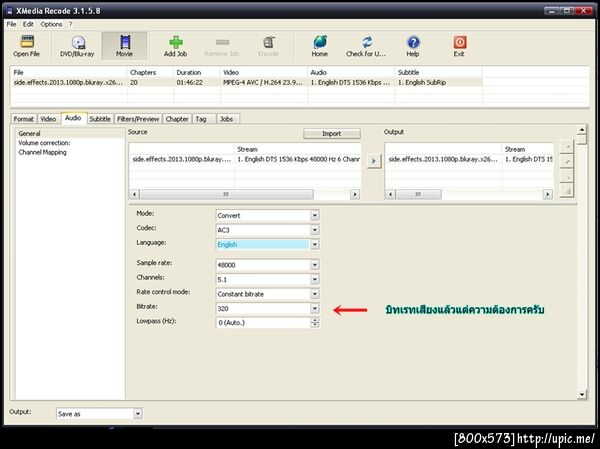This screenshot has height=449, width=600.
Task: Click the Duration column header
Action: click(197, 72)
